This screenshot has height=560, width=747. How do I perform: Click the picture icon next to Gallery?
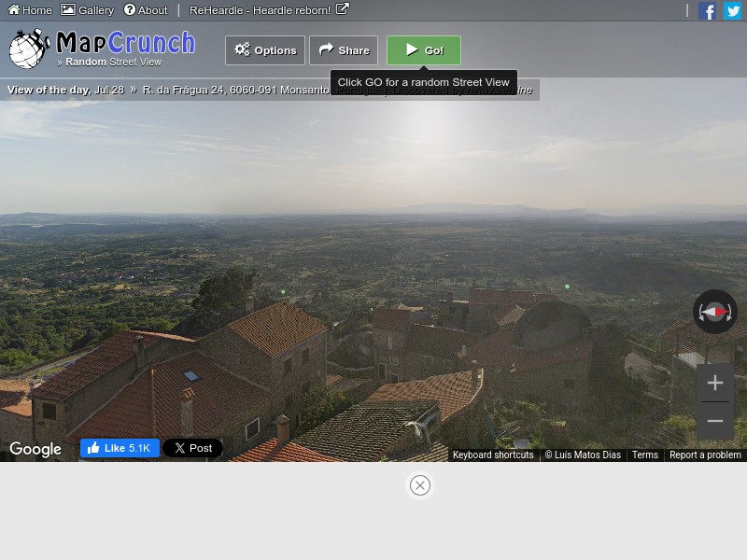coord(67,9)
